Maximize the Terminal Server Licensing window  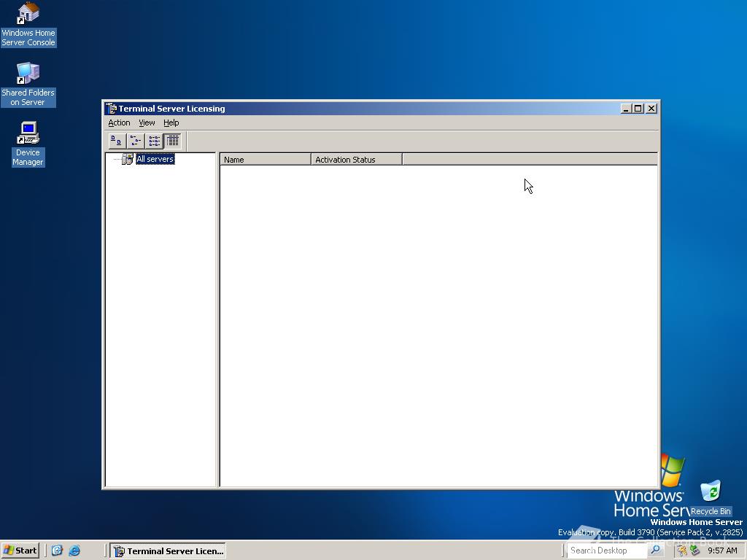point(638,109)
